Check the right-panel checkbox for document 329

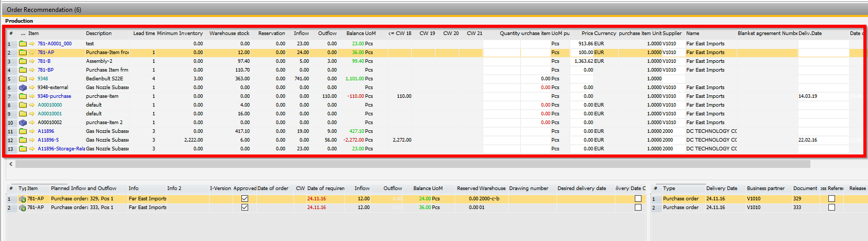pyautogui.click(x=831, y=199)
